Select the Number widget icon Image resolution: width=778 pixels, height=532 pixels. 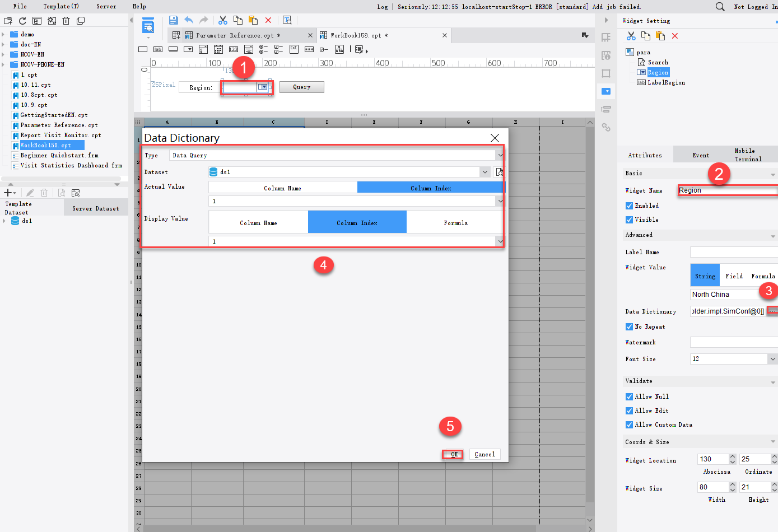point(233,49)
